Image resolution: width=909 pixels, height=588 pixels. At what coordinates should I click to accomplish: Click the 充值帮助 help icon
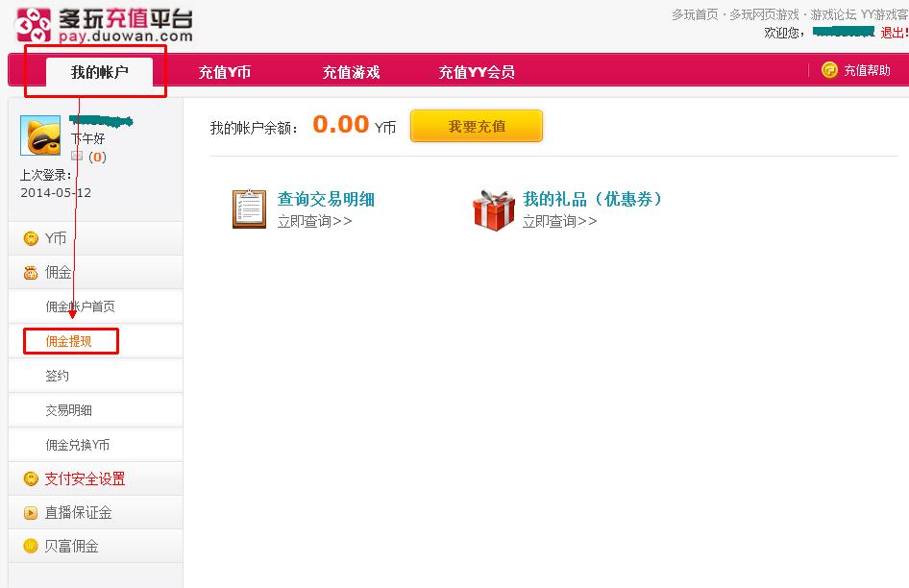829,70
